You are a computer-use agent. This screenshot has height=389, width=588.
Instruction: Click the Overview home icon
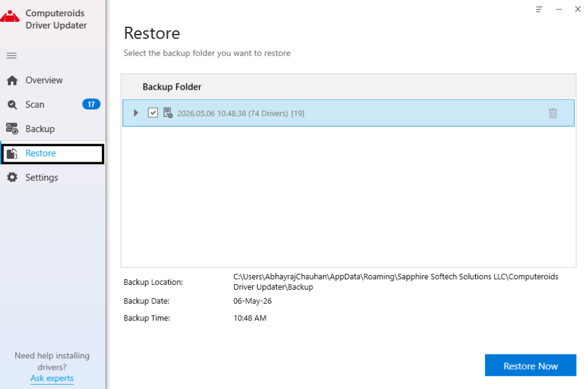click(12, 80)
